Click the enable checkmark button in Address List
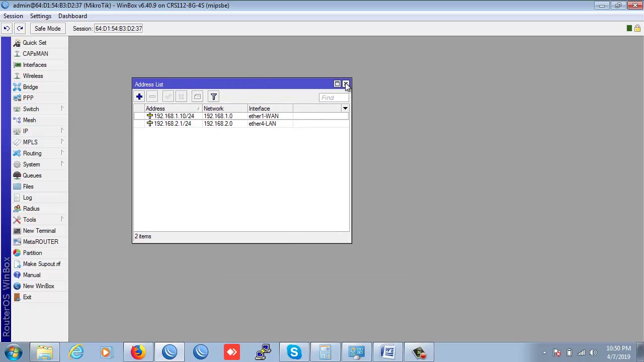This screenshot has width=644, height=362. (x=168, y=97)
